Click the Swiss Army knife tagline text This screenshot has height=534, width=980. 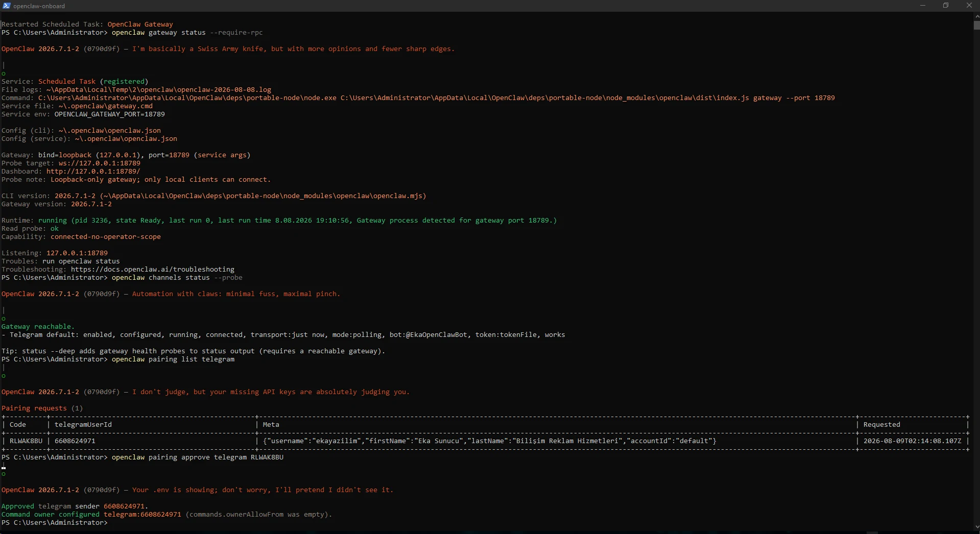coord(294,49)
